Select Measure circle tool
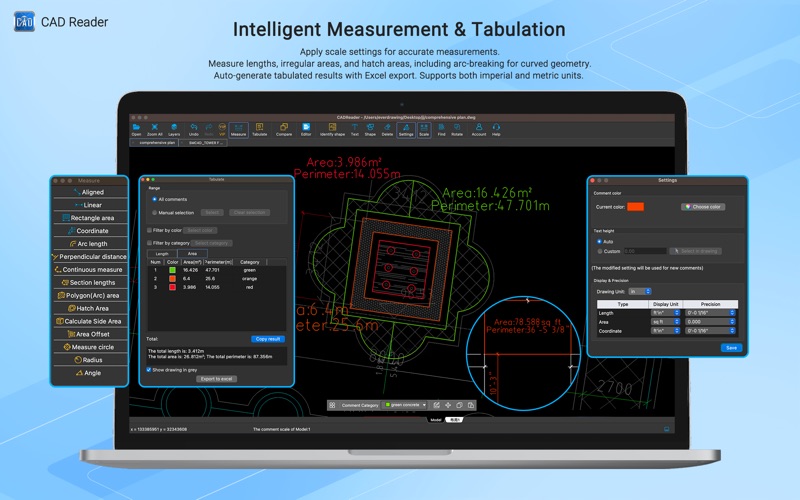 (x=89, y=347)
